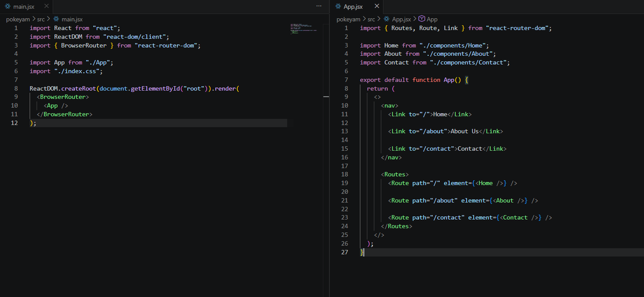Click the opening <Routes> tag
This screenshot has height=297, width=644.
click(x=395, y=174)
